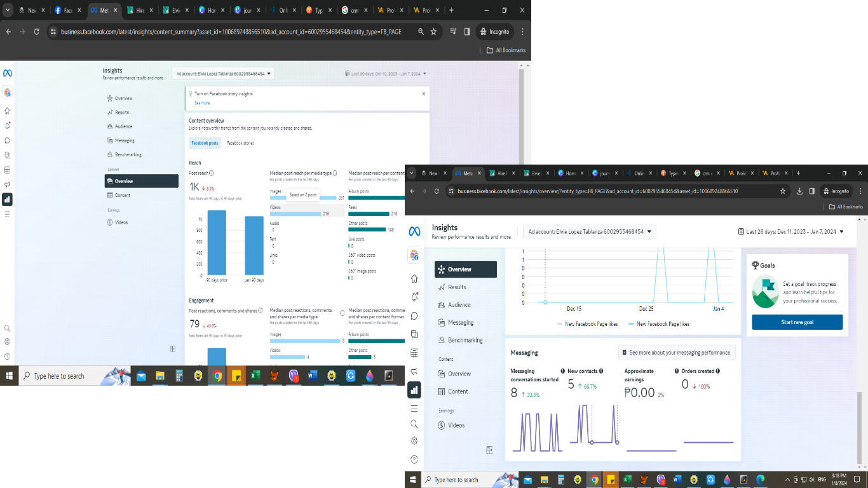Follow the See more link in story insights banner
The image size is (868, 488).
202,103
